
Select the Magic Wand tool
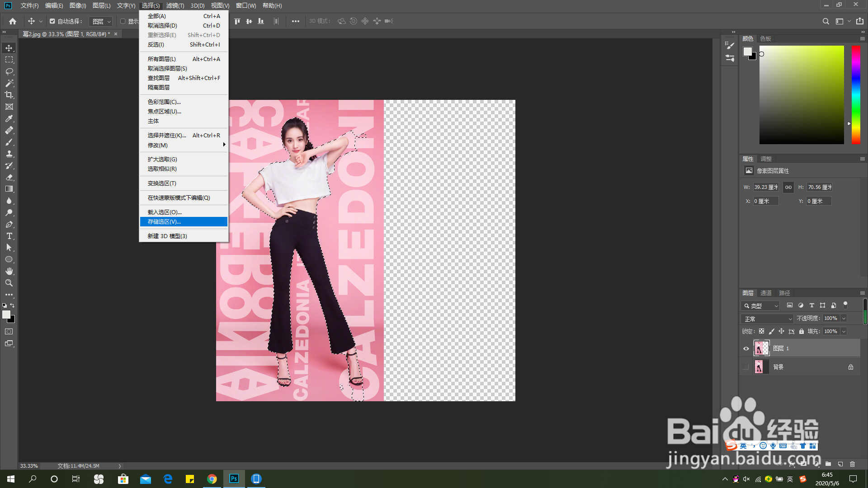(x=9, y=83)
